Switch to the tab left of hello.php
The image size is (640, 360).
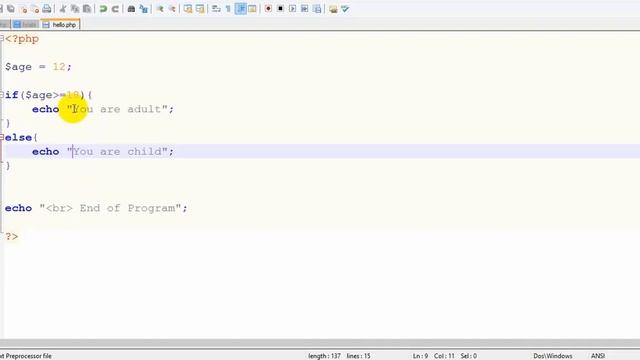point(25,25)
